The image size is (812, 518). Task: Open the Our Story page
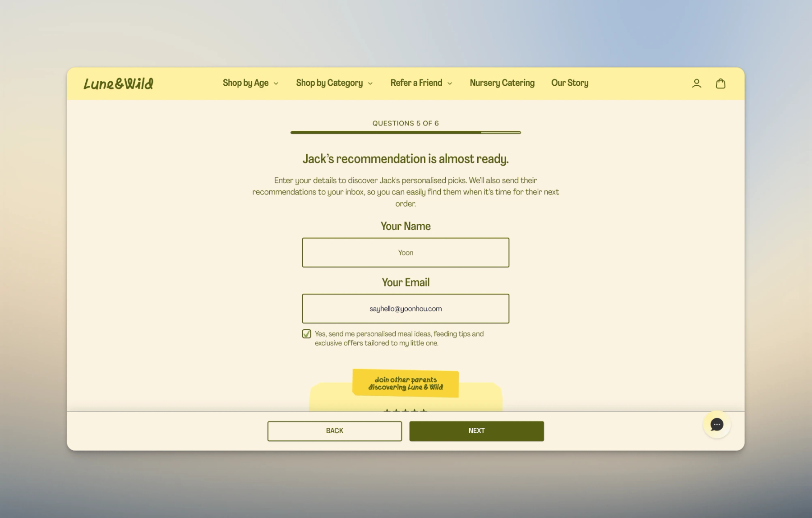(570, 83)
